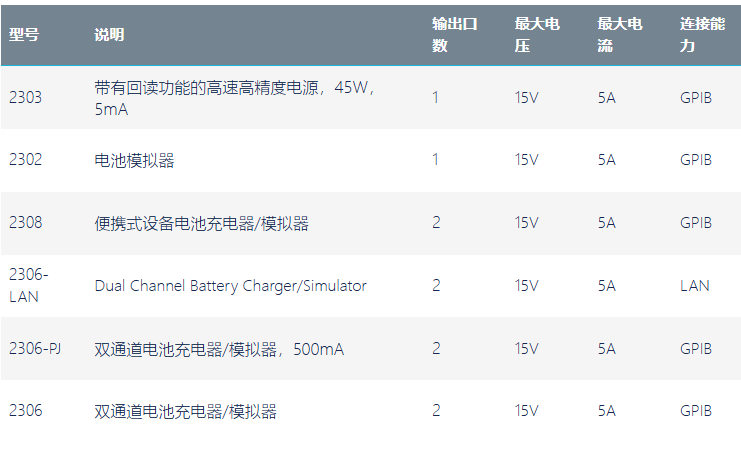This screenshot has width=741, height=450.
Task: Click output count 2 in 2306-PJ row
Action: pyautogui.click(x=436, y=349)
